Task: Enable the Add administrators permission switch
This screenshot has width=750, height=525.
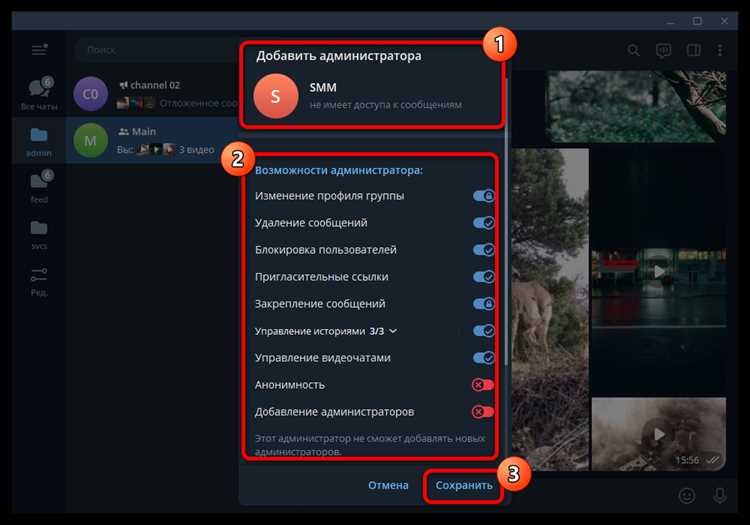Action: coord(483,412)
